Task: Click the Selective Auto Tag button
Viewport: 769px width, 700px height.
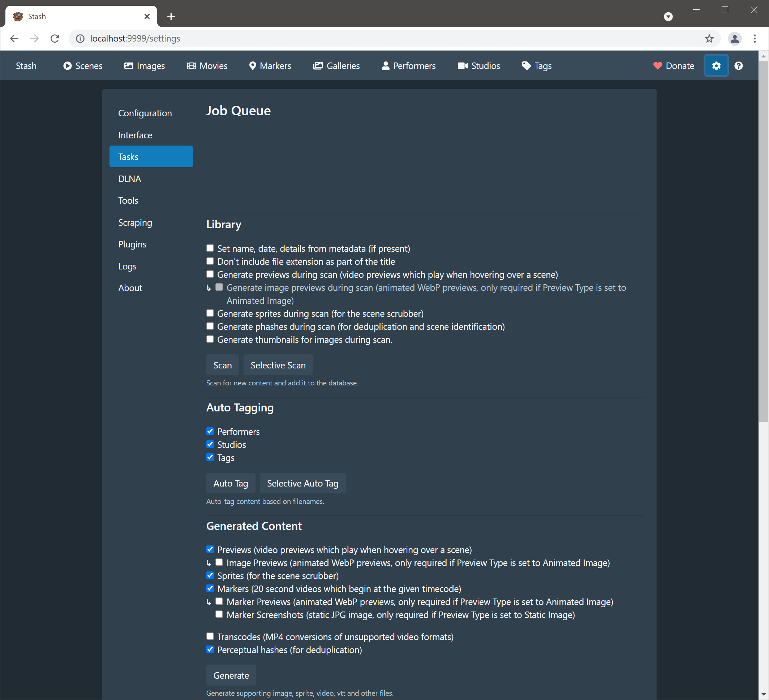Action: [x=302, y=483]
